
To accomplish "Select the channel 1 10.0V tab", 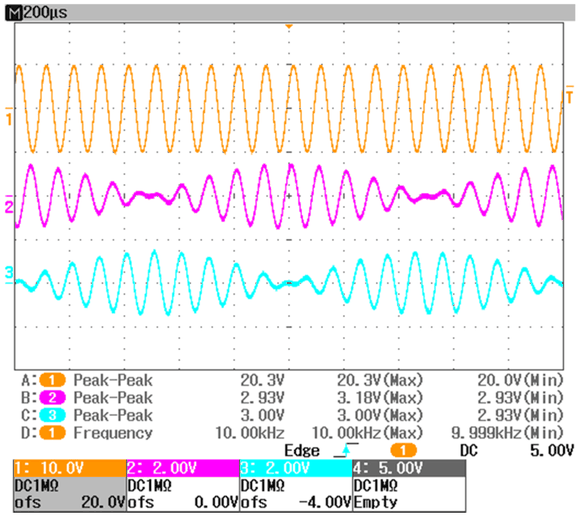I will [70, 468].
